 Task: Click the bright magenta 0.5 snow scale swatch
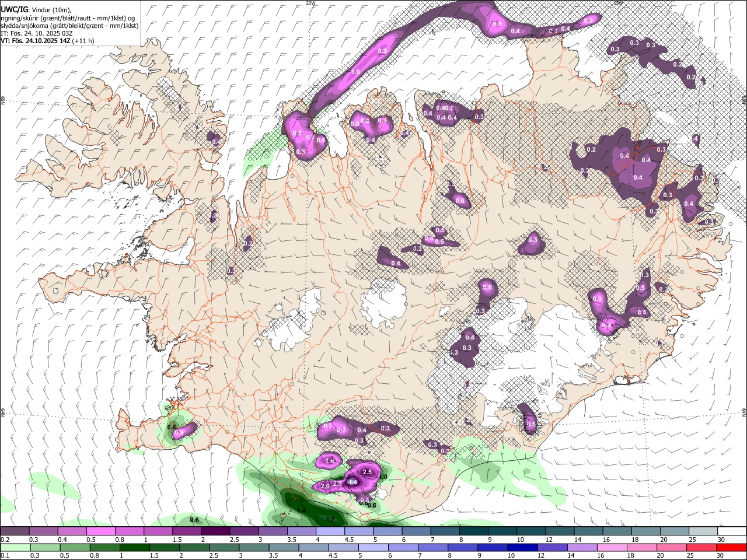point(100,531)
